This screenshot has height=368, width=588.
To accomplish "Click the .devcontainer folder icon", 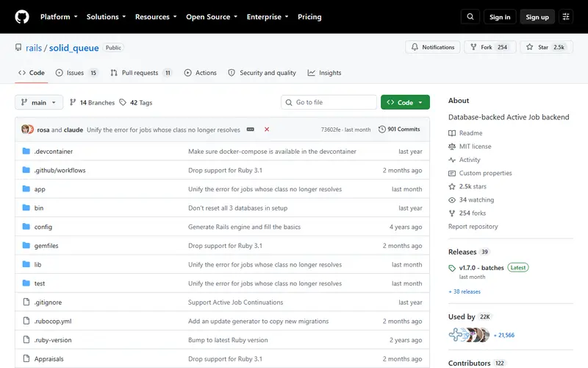I will point(26,151).
